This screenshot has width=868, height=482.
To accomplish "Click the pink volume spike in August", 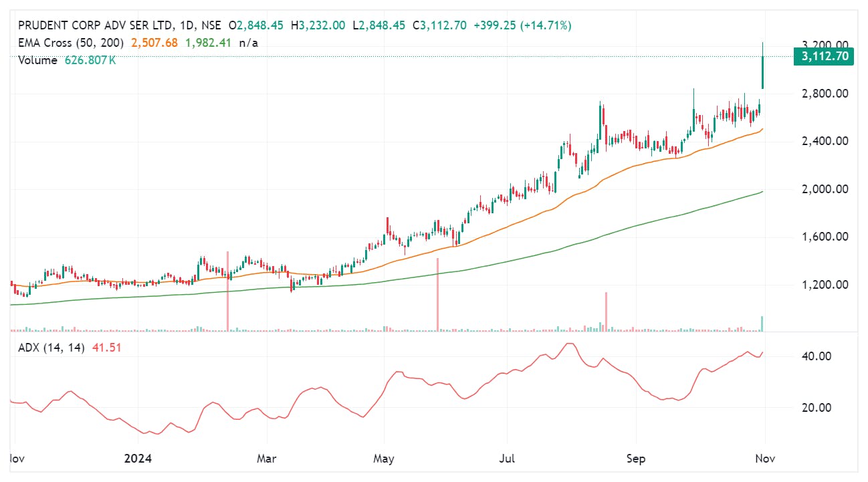I will click(606, 312).
